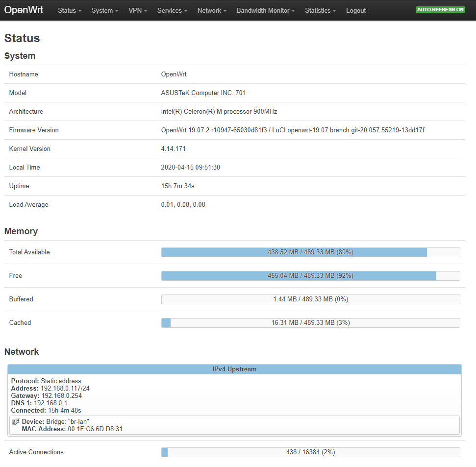Click the gateway 192.168.0.254
The height and width of the screenshot is (467, 476).
tap(62, 395)
